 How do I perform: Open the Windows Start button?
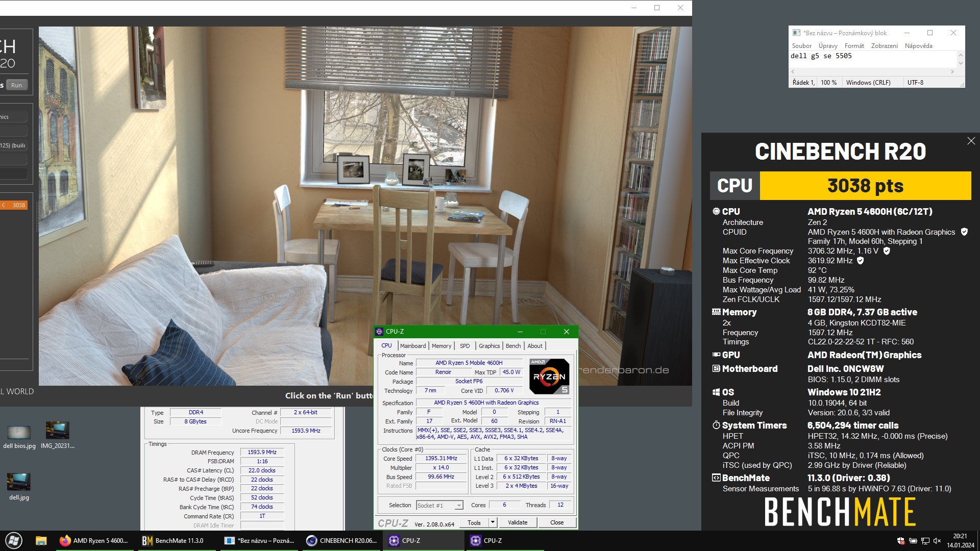14,541
